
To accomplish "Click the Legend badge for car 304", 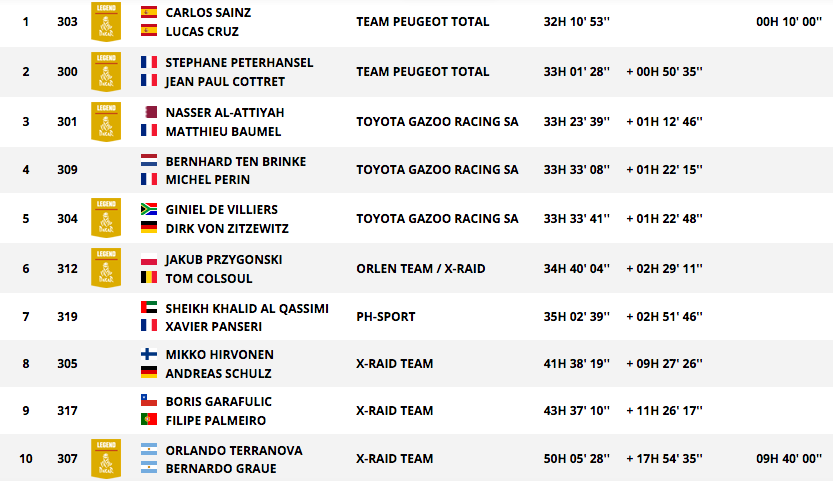I will click(106, 218).
